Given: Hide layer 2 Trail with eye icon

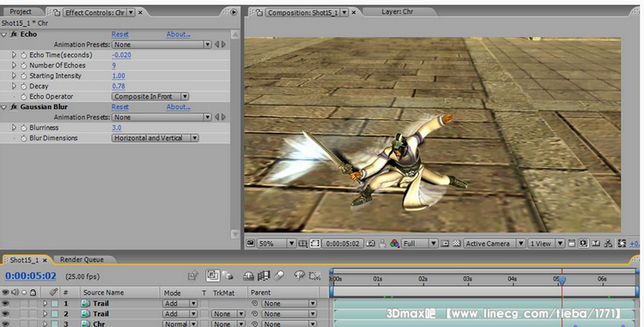Looking at the screenshot, I should click(5, 313).
